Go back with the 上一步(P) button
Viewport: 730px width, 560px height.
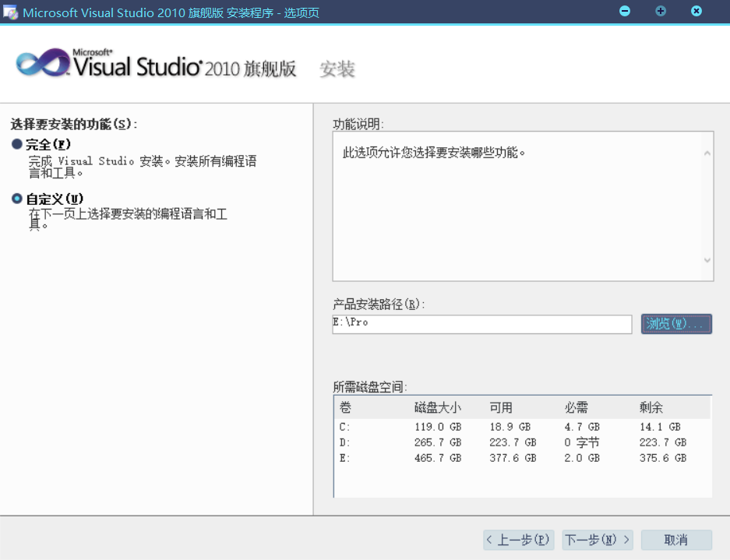[518, 540]
